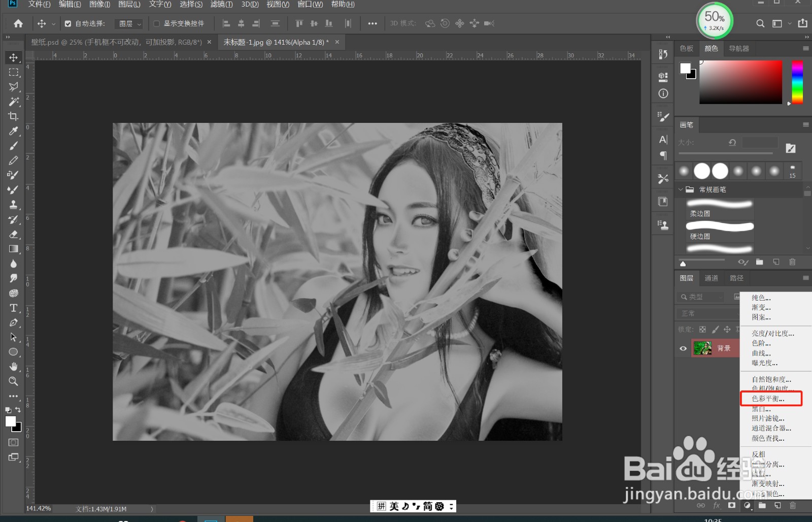Screen dimensions: 812x522
Task: Reset to default foreground and background colors
Action: coord(8,410)
